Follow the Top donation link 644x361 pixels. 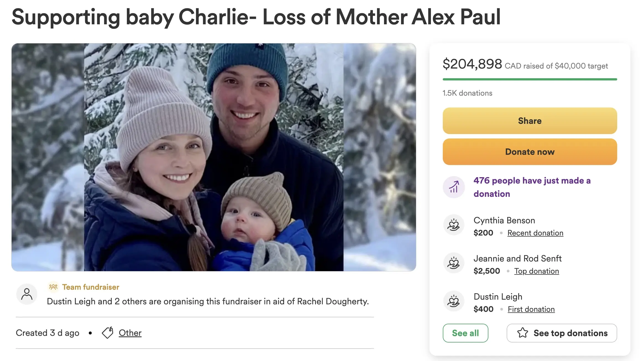point(536,271)
